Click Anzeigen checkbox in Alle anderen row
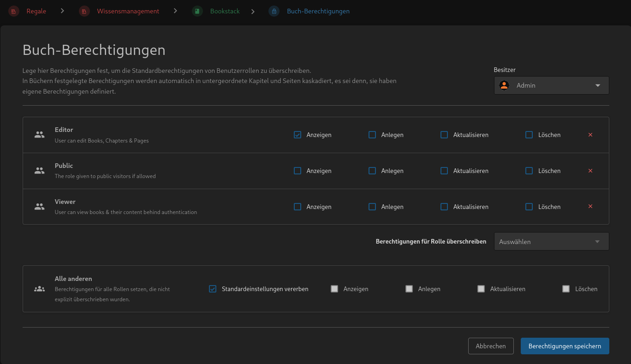This screenshot has height=364, width=631. click(334, 289)
